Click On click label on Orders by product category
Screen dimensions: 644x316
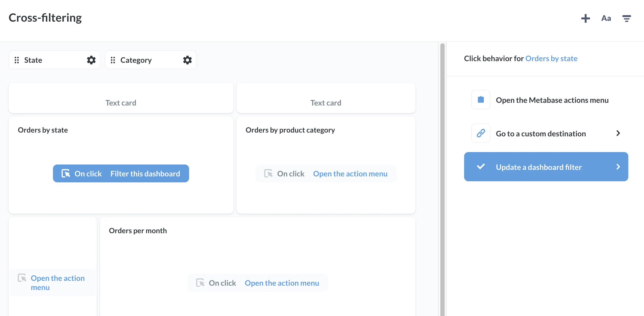pos(291,173)
